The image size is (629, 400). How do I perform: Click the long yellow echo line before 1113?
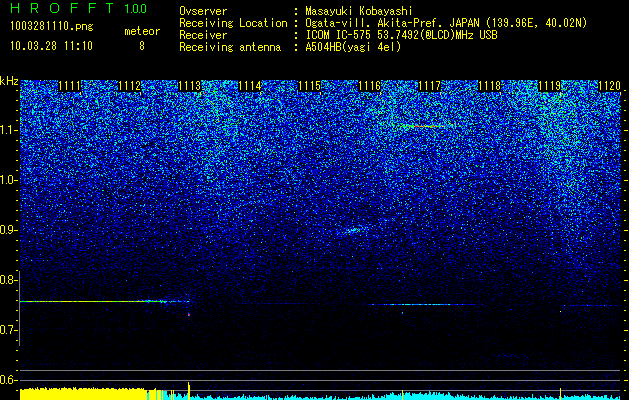click(x=104, y=301)
